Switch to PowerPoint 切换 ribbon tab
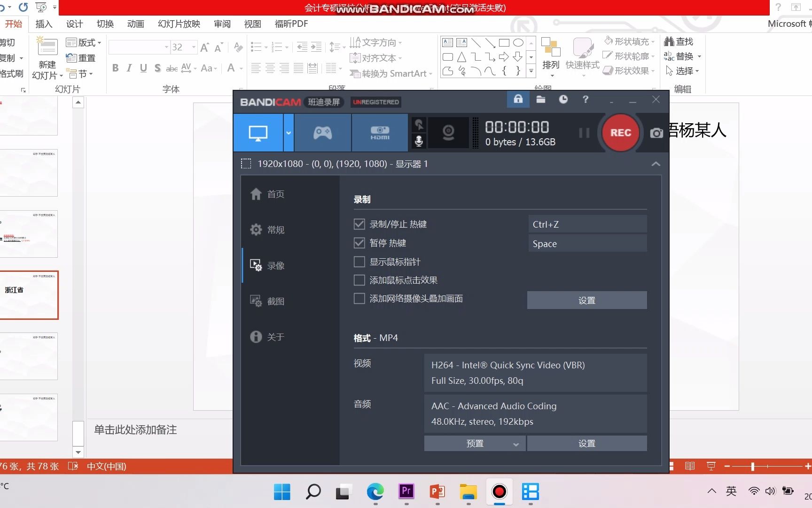Screen dimensions: 812x508 [x=105, y=24]
